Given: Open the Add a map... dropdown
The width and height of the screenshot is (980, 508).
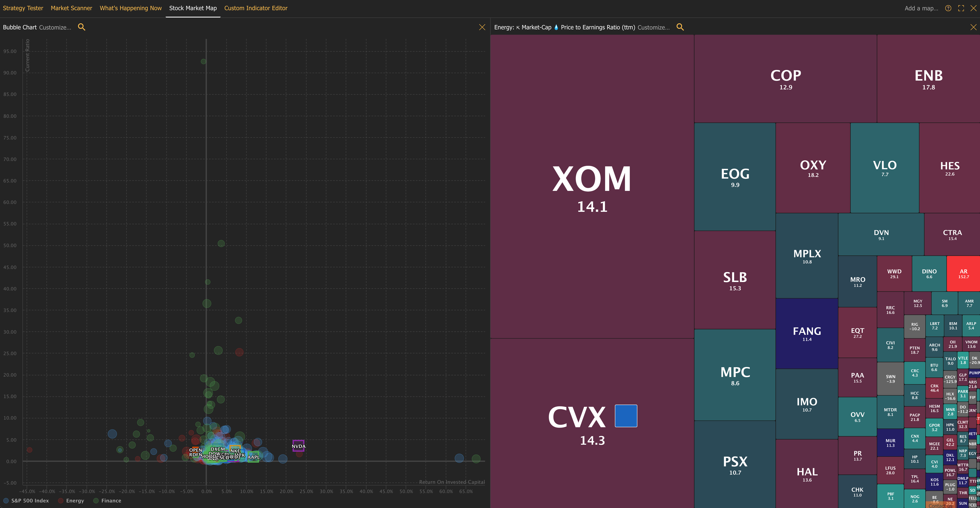Looking at the screenshot, I should tap(921, 8).
